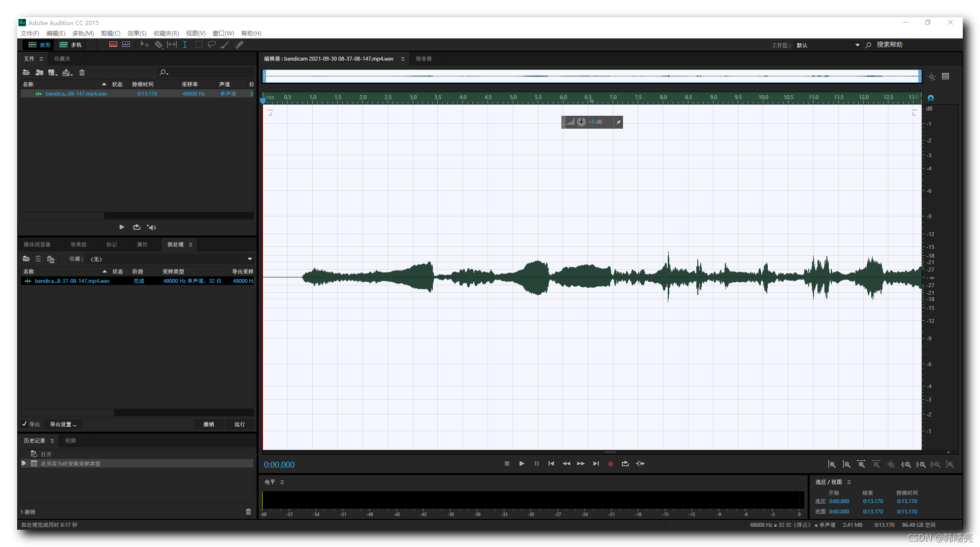Toggle the 导出 export checkbox
980x547 pixels.
pos(25,424)
